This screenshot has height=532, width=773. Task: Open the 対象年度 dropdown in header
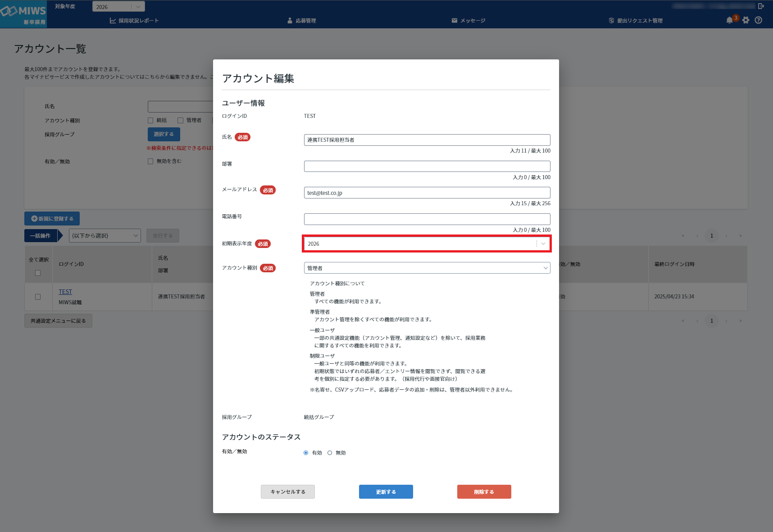tap(118, 7)
